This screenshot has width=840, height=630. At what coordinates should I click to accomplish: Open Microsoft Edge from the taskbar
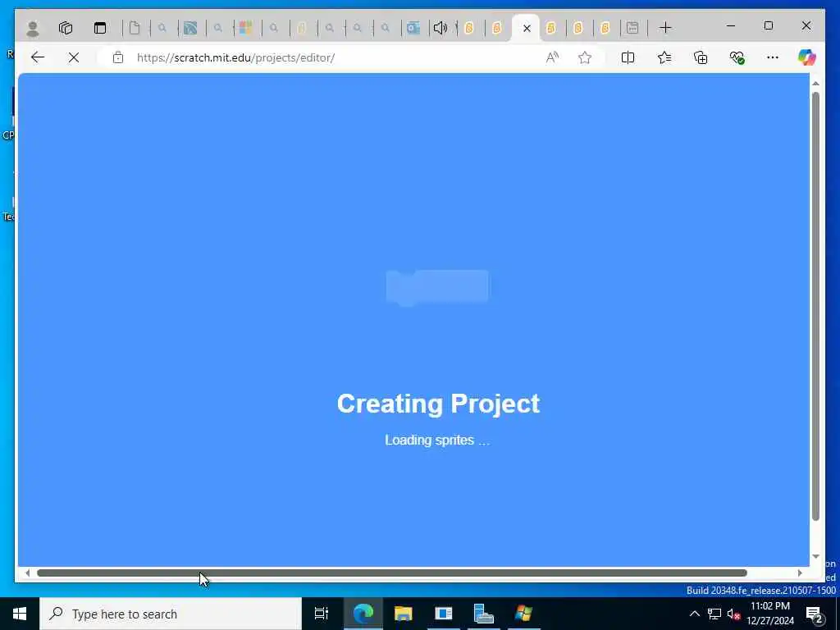363,614
